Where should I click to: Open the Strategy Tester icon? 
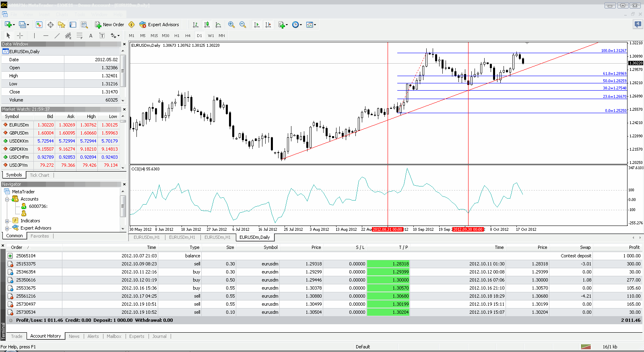tap(84, 25)
